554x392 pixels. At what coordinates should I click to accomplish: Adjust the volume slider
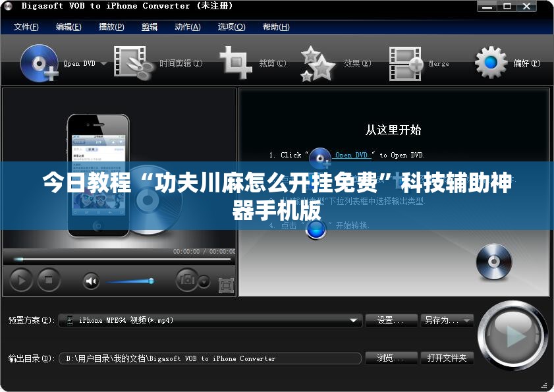(130, 281)
